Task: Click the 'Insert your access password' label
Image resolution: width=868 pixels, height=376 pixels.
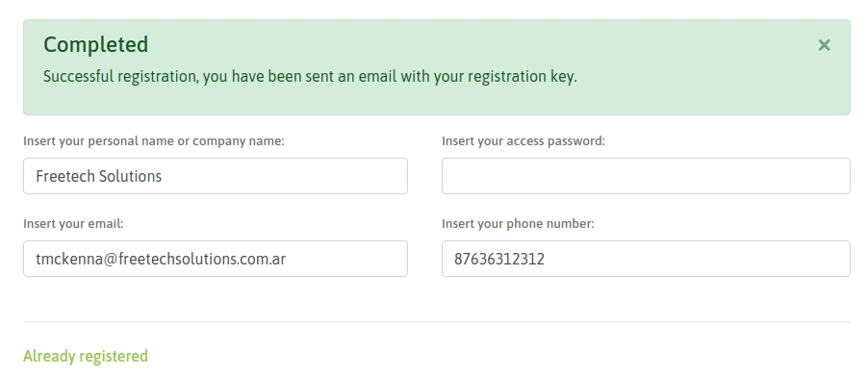Action: (523, 141)
